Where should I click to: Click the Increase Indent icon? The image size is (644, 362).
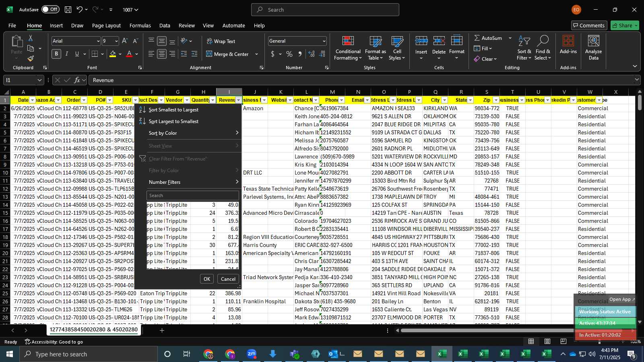click(194, 54)
